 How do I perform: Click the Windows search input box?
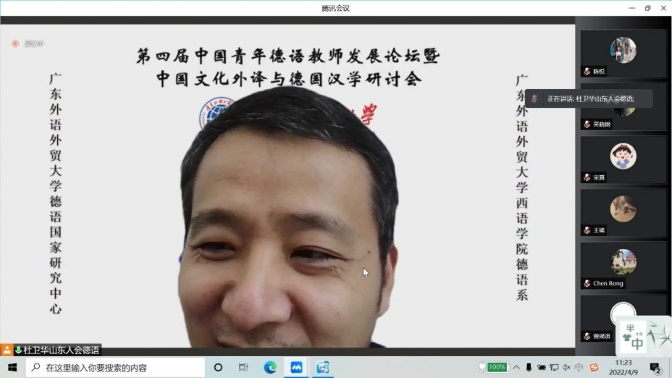115,367
